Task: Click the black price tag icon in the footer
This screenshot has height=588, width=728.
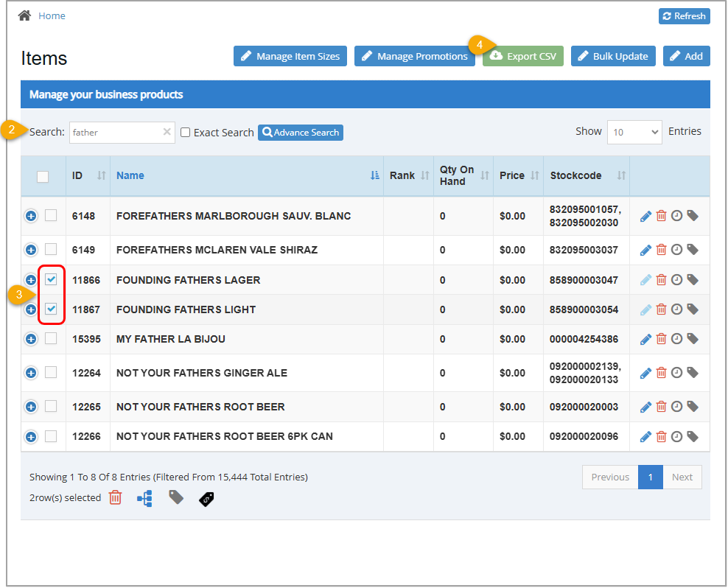Action: [206, 499]
